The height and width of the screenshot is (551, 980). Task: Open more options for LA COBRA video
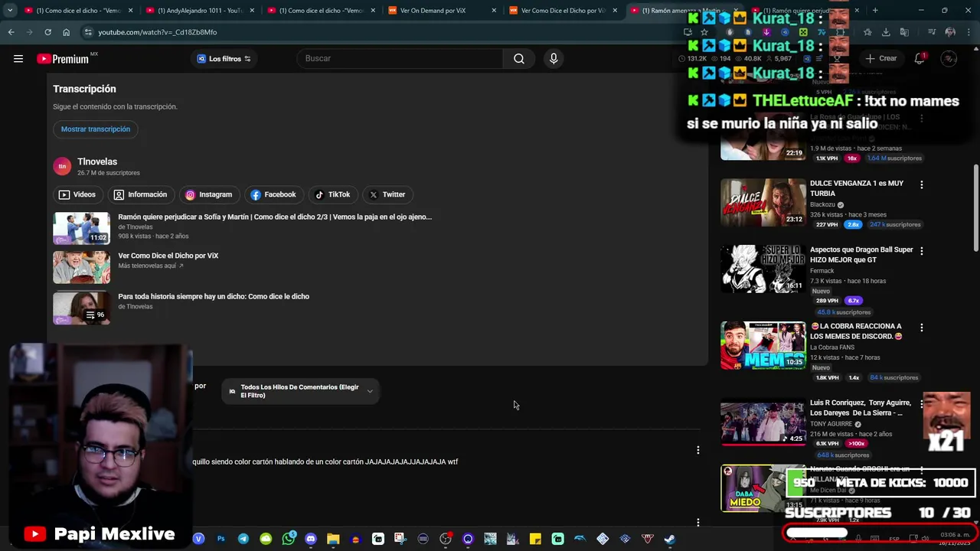pyautogui.click(x=922, y=328)
